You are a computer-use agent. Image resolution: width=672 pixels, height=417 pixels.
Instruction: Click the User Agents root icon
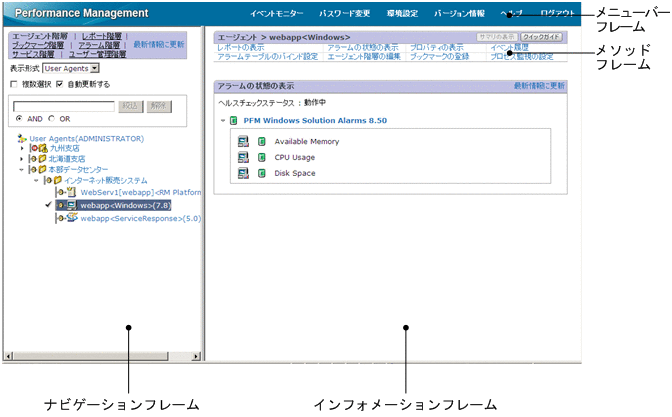pos(21,138)
